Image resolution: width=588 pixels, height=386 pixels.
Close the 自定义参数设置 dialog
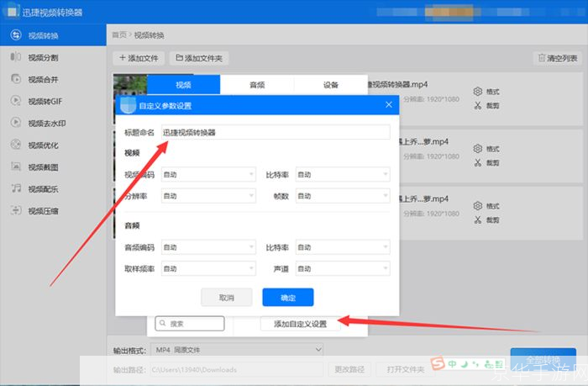(389, 105)
